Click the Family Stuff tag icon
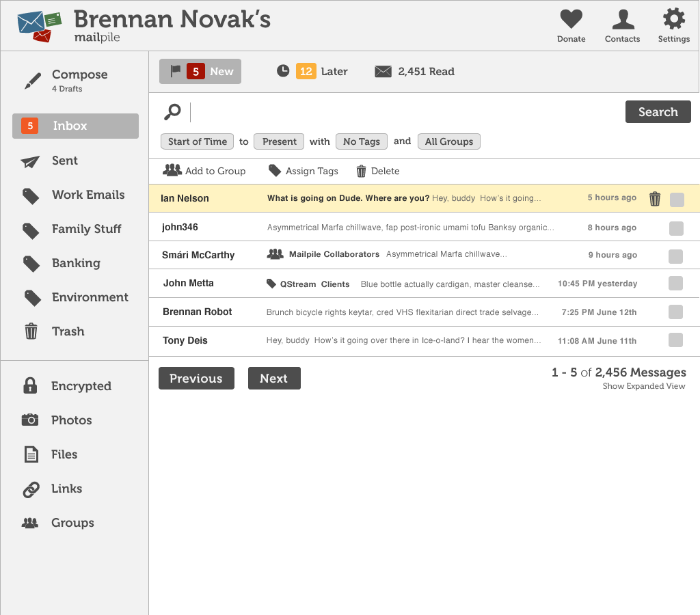Viewport: 700px width, 615px height. click(31, 230)
